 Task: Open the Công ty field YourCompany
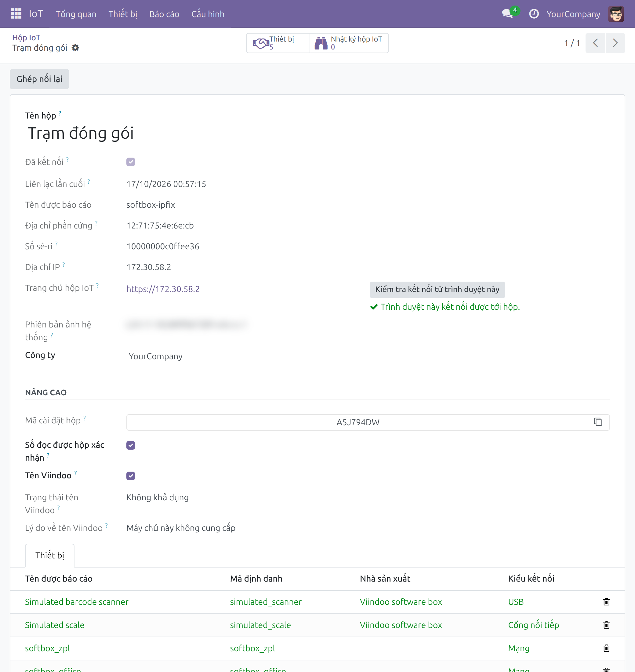(x=368, y=356)
